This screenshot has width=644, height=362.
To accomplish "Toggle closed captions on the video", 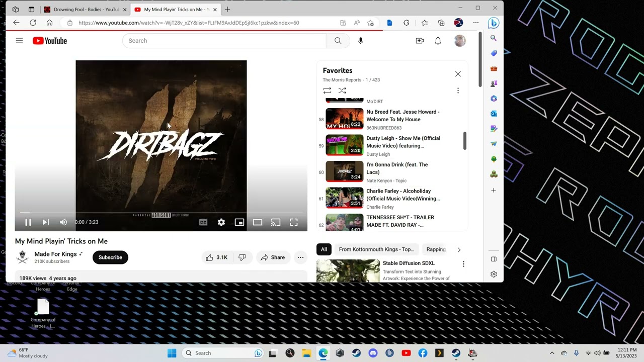I will (203, 222).
